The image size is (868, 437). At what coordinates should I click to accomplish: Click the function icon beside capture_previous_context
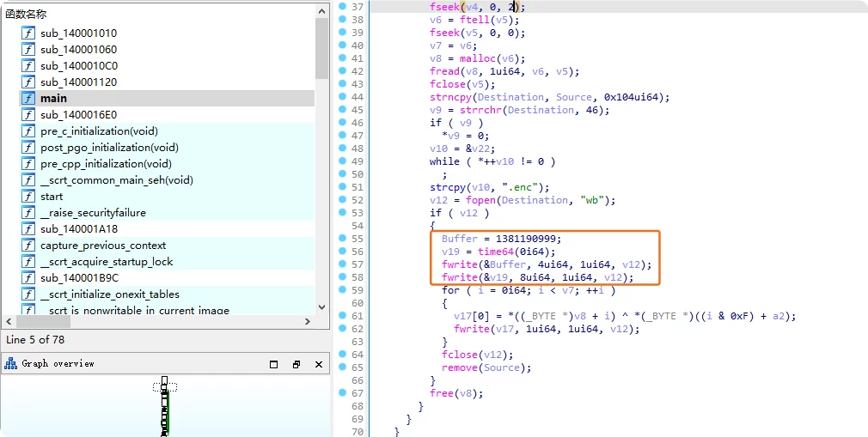tap(28, 246)
